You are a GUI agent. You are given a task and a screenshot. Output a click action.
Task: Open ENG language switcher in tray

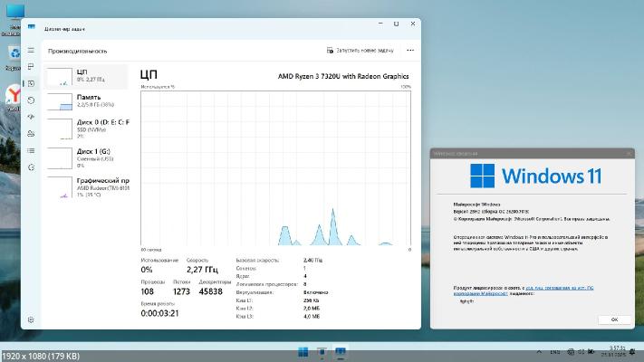click(554, 351)
